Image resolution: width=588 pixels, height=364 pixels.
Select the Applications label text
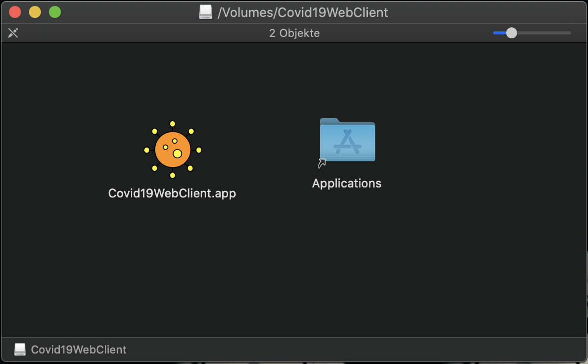[346, 183]
